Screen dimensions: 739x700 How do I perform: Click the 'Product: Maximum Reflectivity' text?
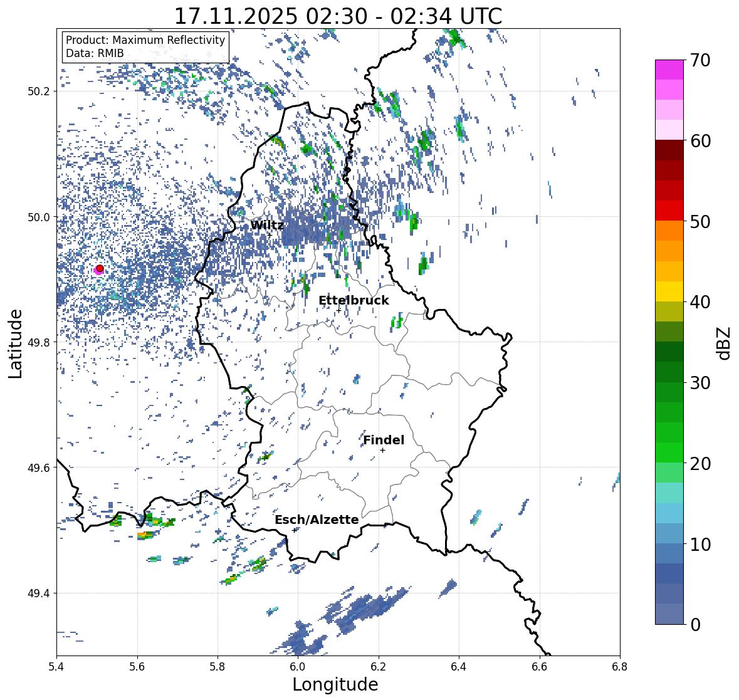[145, 40]
